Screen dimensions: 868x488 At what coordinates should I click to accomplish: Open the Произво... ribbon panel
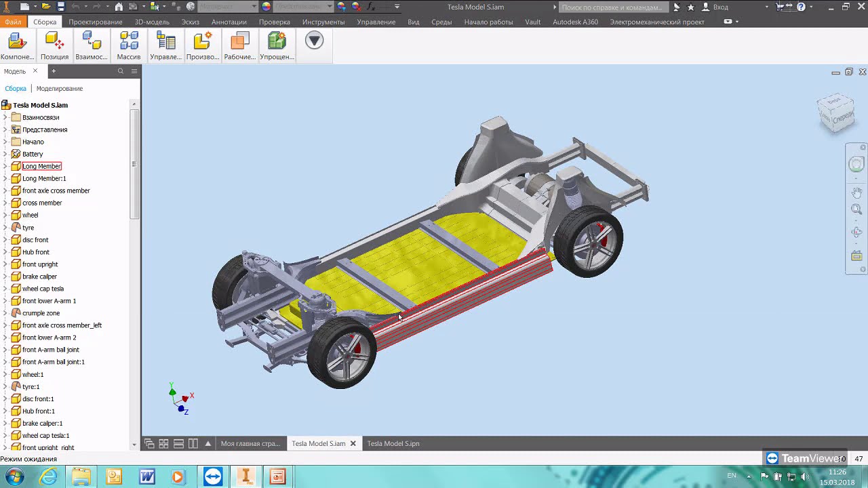coord(202,46)
